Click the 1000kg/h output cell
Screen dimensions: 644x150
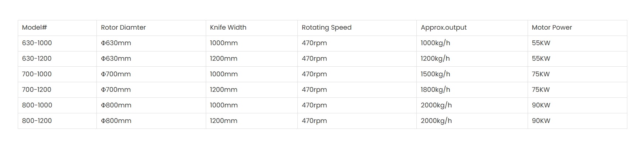tap(472, 43)
